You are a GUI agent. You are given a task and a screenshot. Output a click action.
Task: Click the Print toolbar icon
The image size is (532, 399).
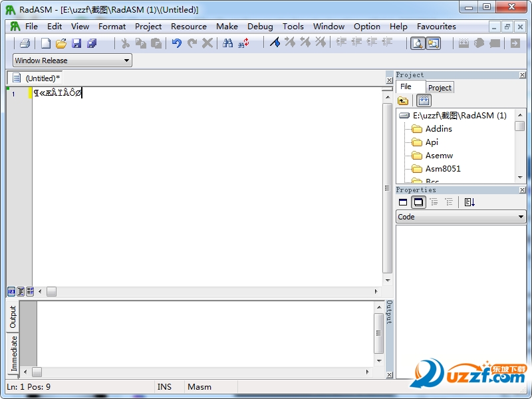click(x=25, y=43)
